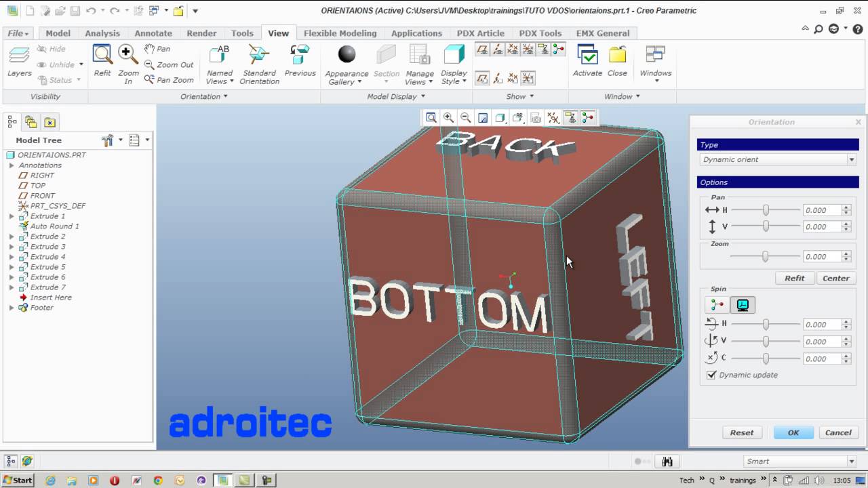This screenshot has width=868, height=488.
Task: Click the in-graphics Zoom In toolbar icon
Action: [x=448, y=118]
